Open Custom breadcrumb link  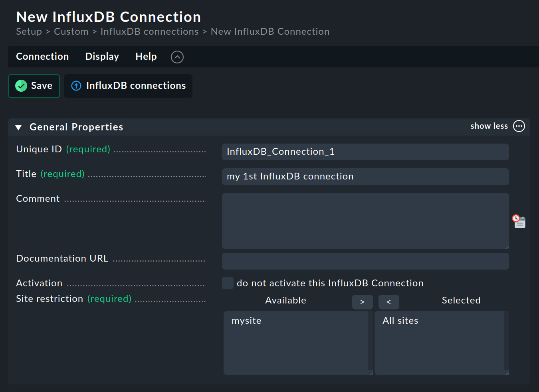71,32
